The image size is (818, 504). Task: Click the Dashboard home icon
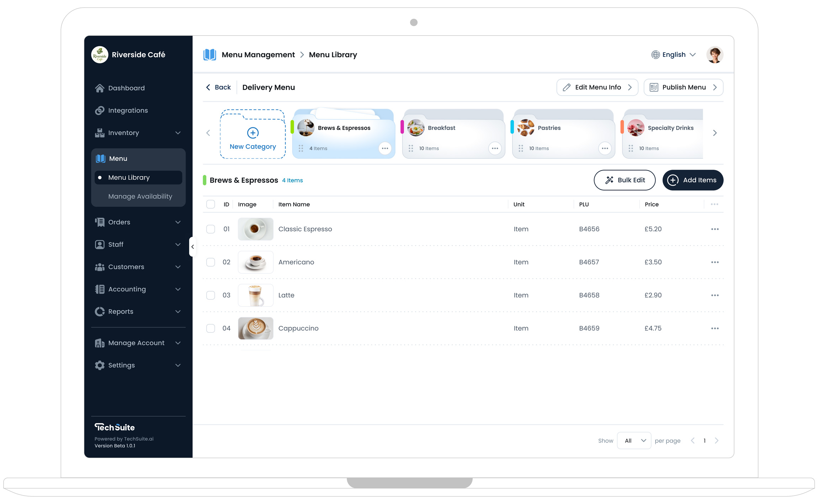click(x=100, y=88)
